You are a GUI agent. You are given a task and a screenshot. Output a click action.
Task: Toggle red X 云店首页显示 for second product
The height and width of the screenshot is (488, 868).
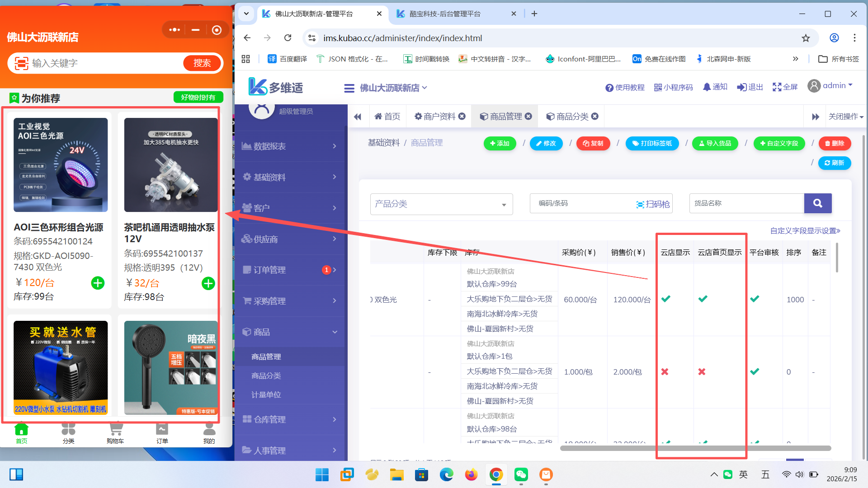click(x=702, y=371)
